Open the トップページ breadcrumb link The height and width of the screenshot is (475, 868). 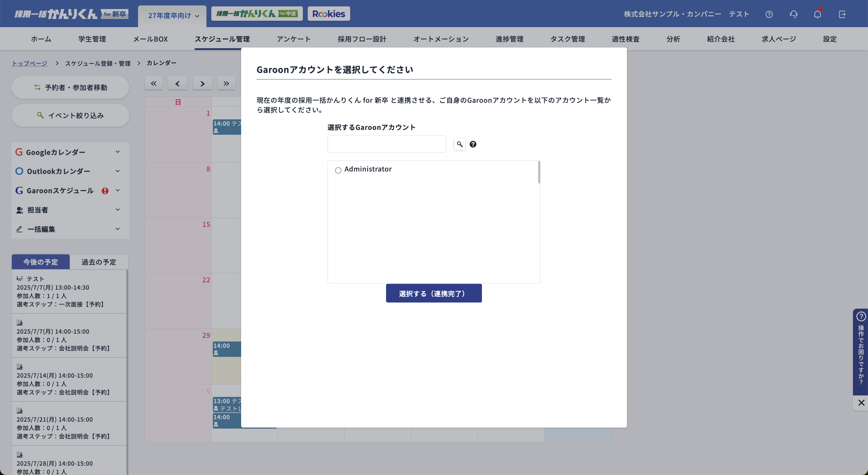29,63
